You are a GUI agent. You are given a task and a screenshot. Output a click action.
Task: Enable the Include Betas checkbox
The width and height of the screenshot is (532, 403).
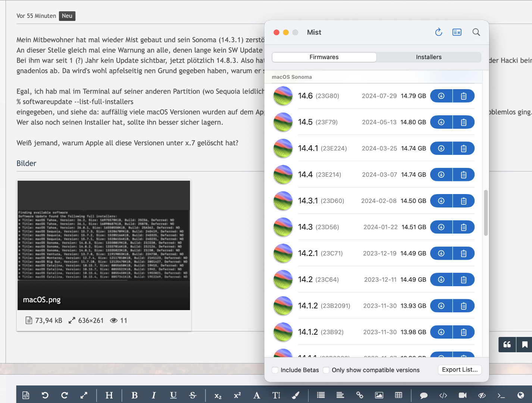click(x=275, y=370)
